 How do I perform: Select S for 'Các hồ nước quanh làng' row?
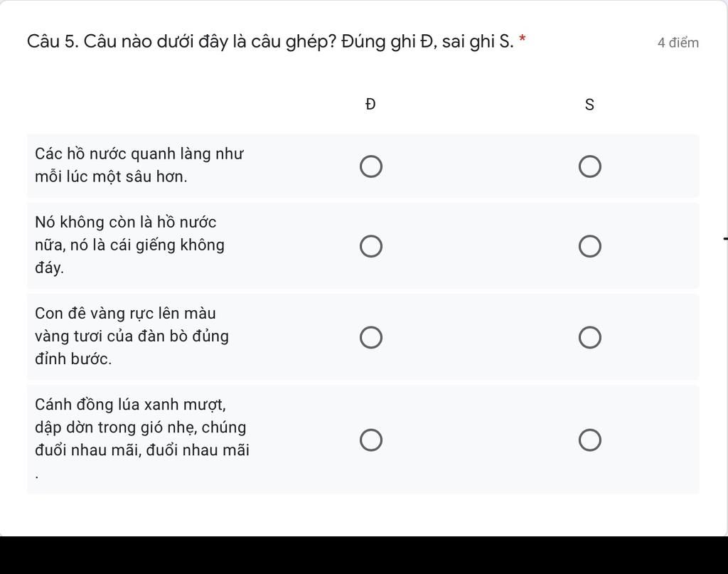[590, 166]
